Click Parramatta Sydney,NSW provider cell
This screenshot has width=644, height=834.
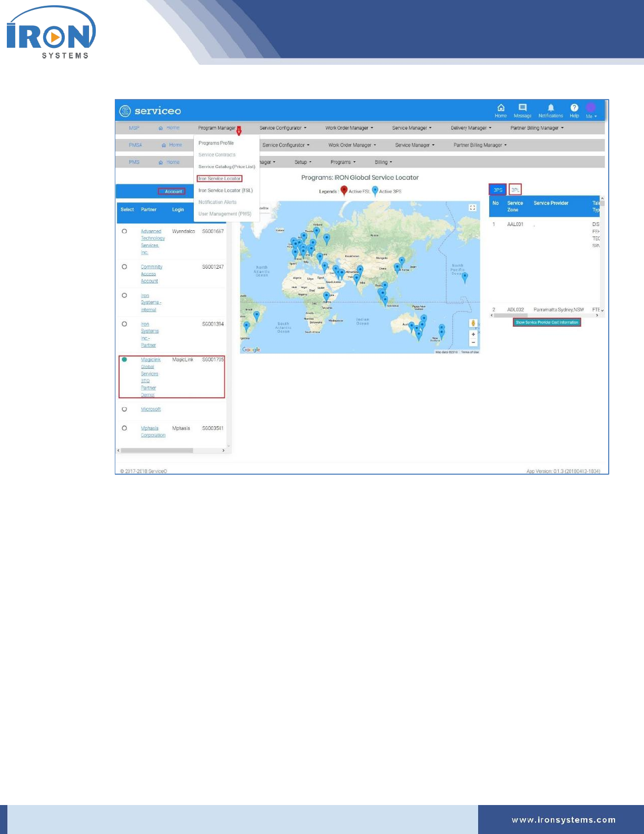click(x=558, y=310)
